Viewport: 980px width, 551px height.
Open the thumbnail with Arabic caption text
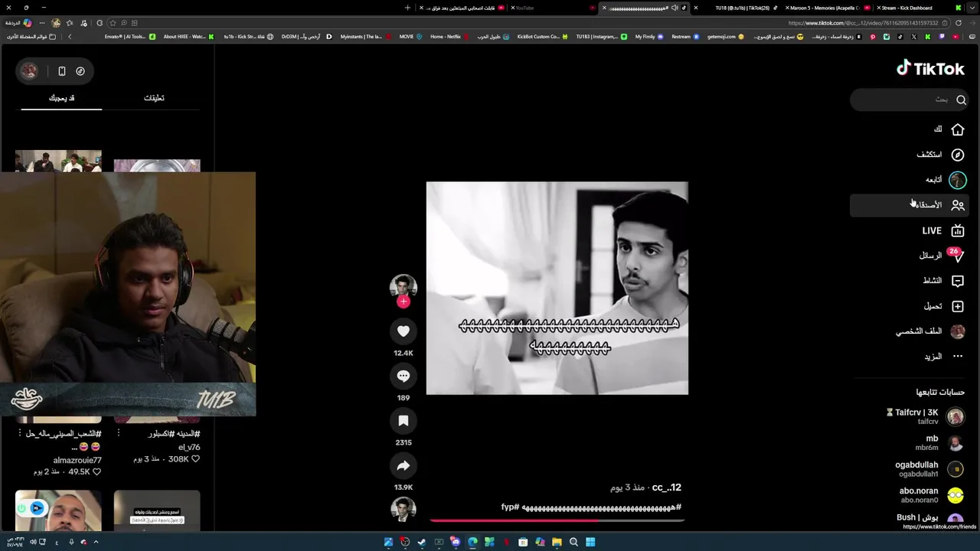click(x=157, y=510)
